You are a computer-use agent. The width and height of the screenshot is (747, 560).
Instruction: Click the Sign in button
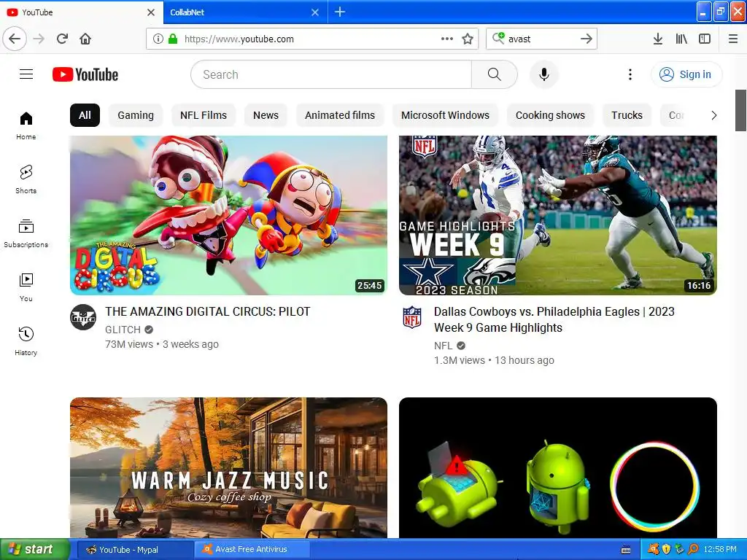(686, 74)
